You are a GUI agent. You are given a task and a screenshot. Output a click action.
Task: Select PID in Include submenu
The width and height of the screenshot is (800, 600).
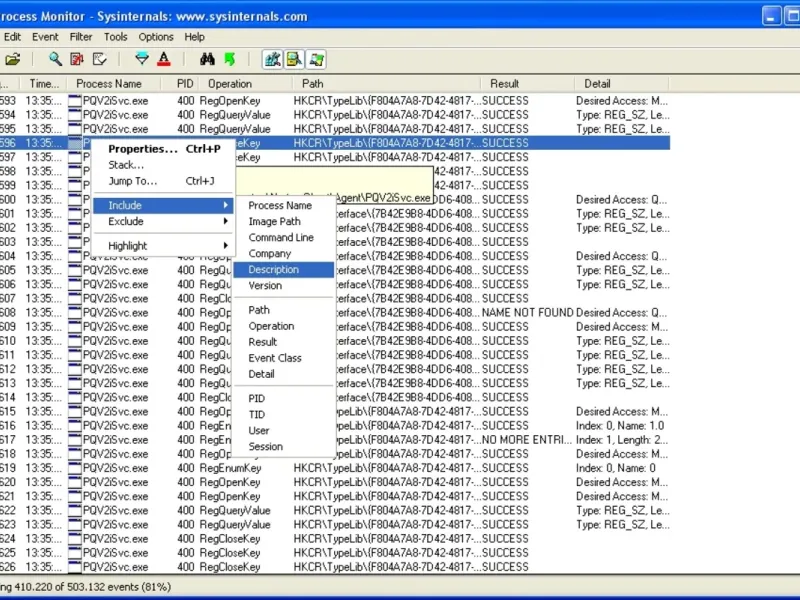click(284, 398)
